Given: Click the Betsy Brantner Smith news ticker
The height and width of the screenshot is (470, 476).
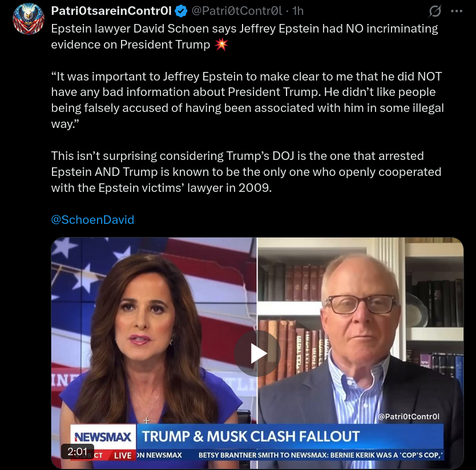Looking at the screenshot, I should click(x=321, y=455).
